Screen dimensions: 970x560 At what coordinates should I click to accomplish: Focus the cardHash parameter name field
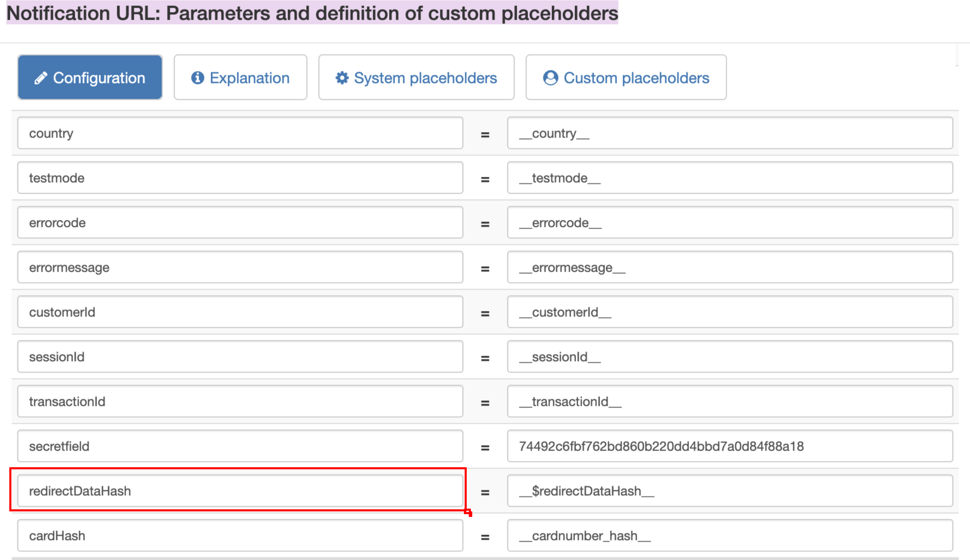240,536
